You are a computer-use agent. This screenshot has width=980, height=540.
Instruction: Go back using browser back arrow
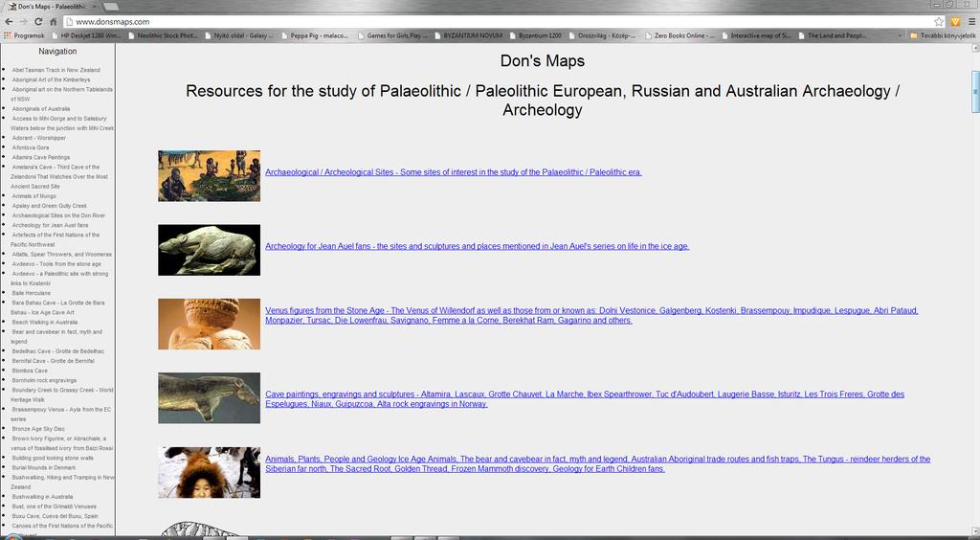click(8, 21)
